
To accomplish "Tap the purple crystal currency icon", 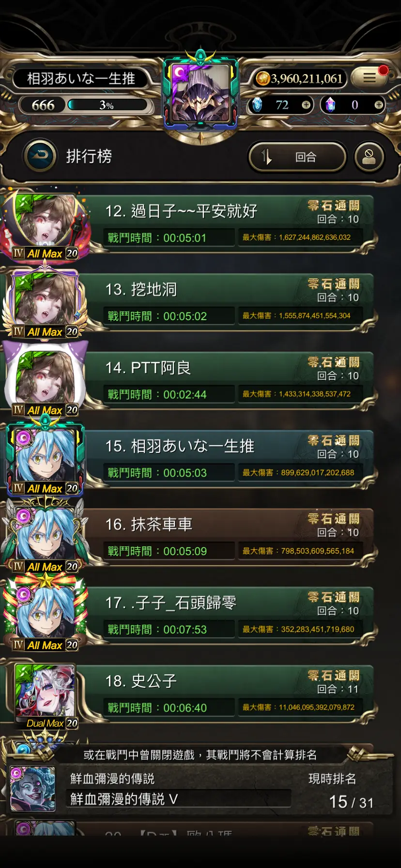I will click(x=330, y=105).
